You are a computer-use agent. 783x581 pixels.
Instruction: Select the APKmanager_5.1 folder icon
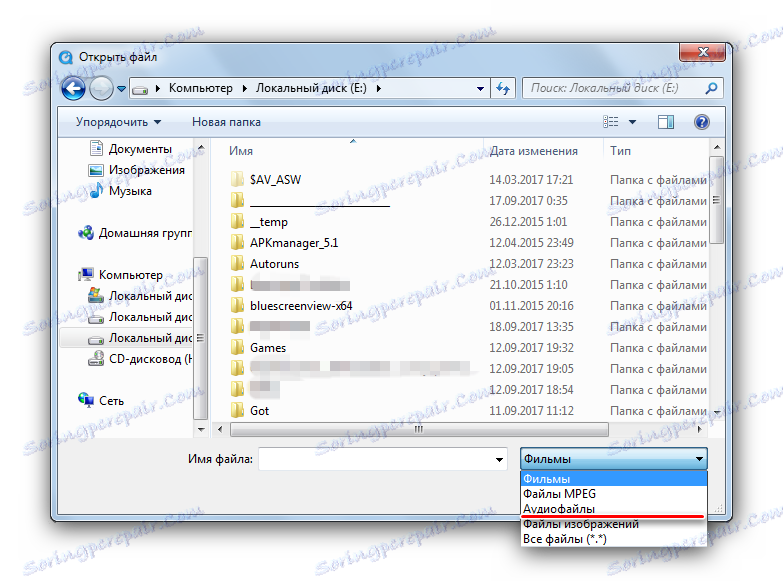(238, 242)
